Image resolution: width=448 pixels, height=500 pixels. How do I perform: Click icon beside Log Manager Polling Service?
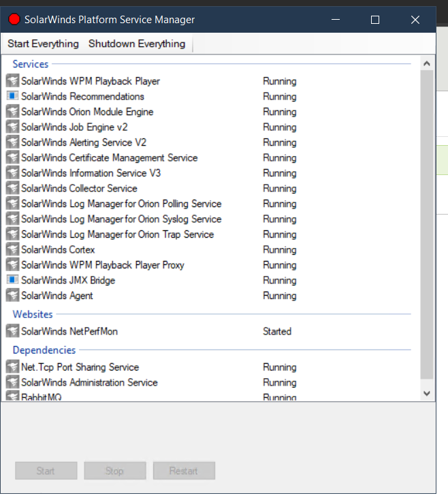tap(12, 203)
